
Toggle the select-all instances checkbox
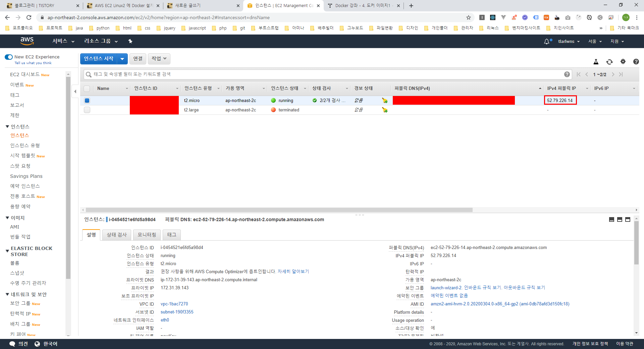pos(87,89)
